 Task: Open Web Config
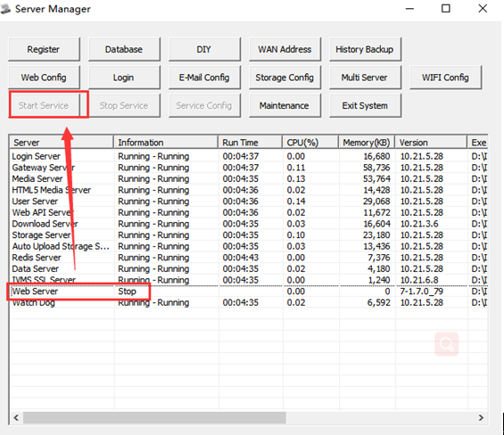tap(44, 78)
